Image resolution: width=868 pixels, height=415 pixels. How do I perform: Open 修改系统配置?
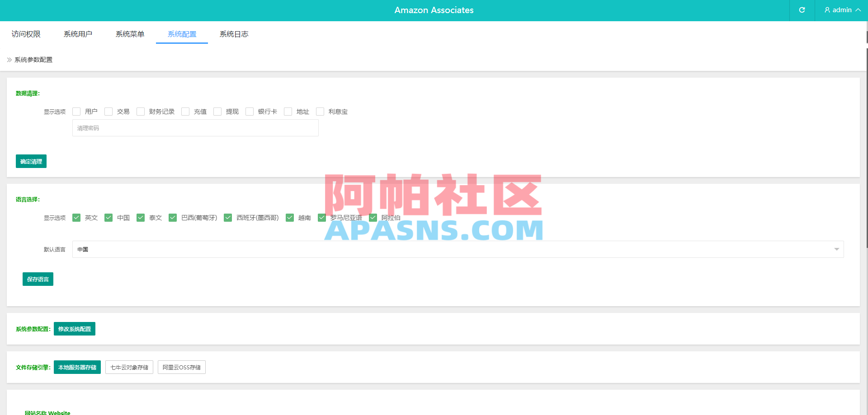point(74,329)
